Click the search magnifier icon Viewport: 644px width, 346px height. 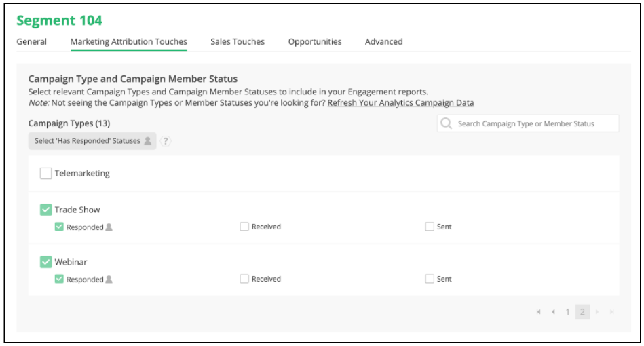pos(447,123)
